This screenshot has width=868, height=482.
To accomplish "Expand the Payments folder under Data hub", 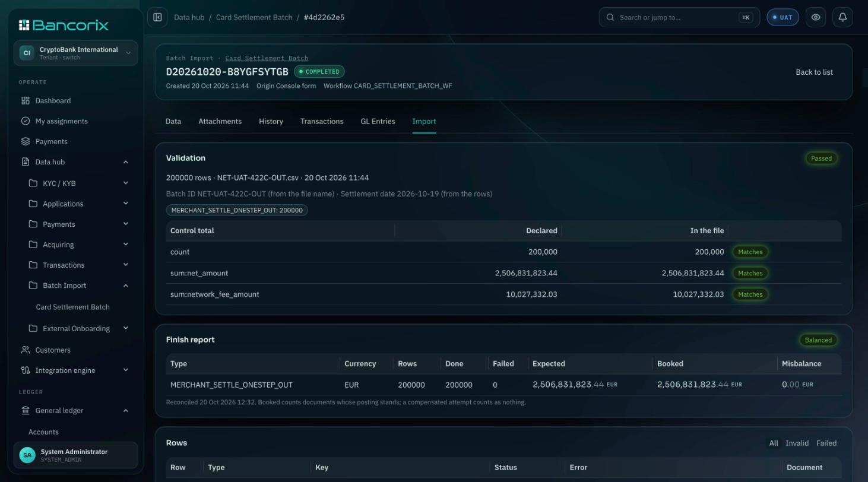I will (126, 224).
